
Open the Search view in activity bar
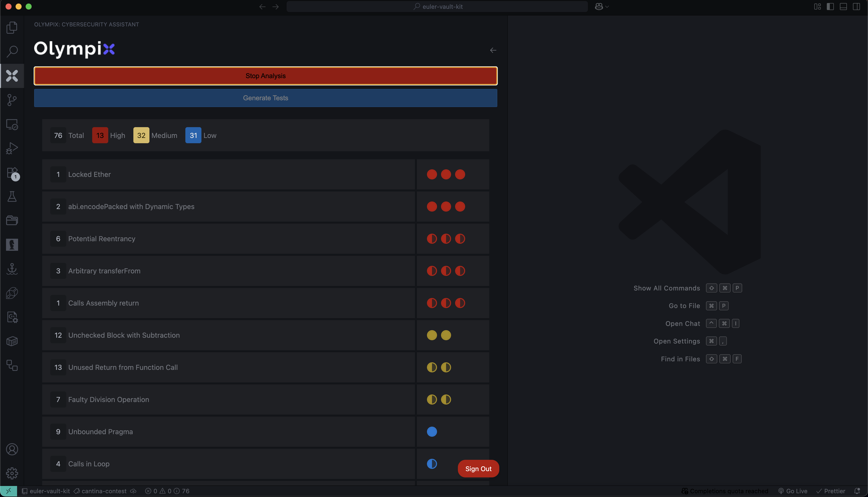click(12, 52)
